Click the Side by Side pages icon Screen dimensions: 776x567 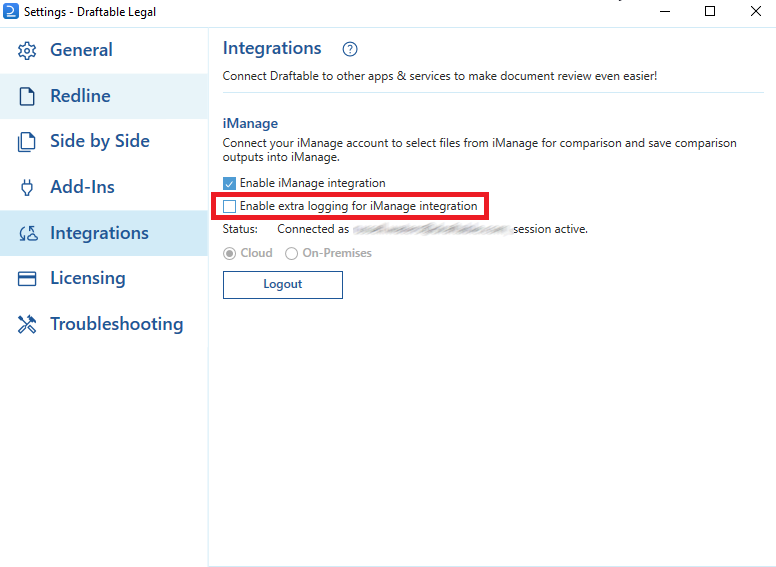click(x=27, y=142)
